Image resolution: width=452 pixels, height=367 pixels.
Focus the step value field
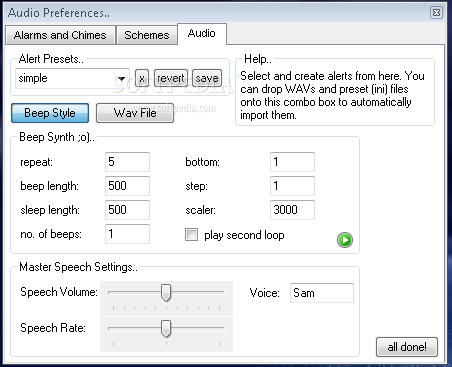292,186
